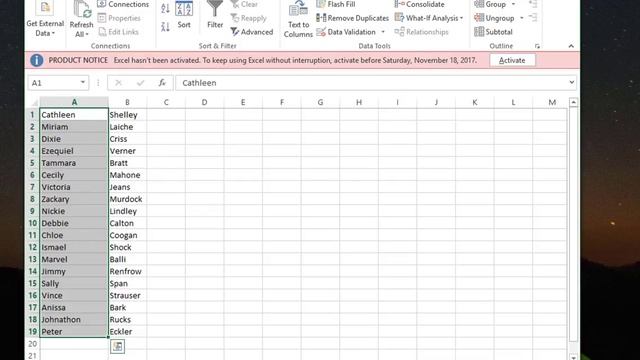
Task: Open Connections in the ribbon
Action: pos(123,4)
